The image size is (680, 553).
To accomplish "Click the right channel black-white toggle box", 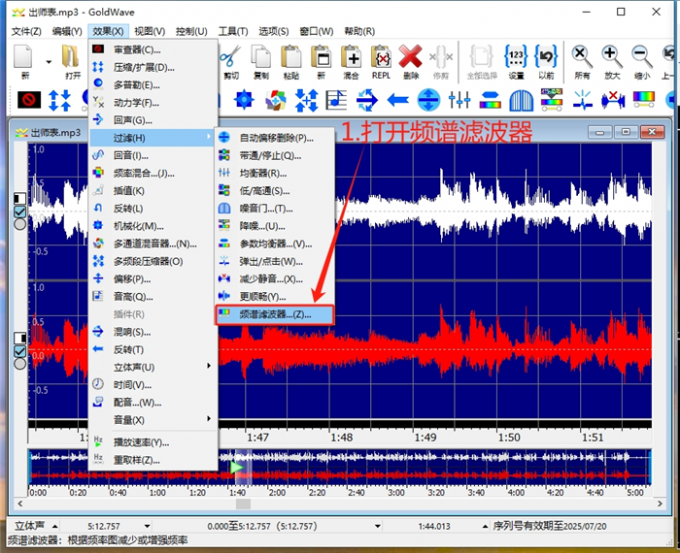I will tap(20, 338).
